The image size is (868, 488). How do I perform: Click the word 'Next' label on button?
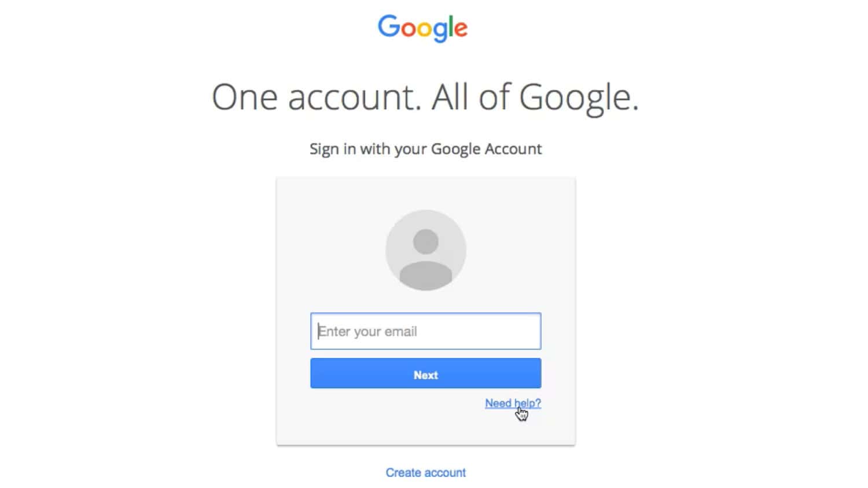pos(426,375)
